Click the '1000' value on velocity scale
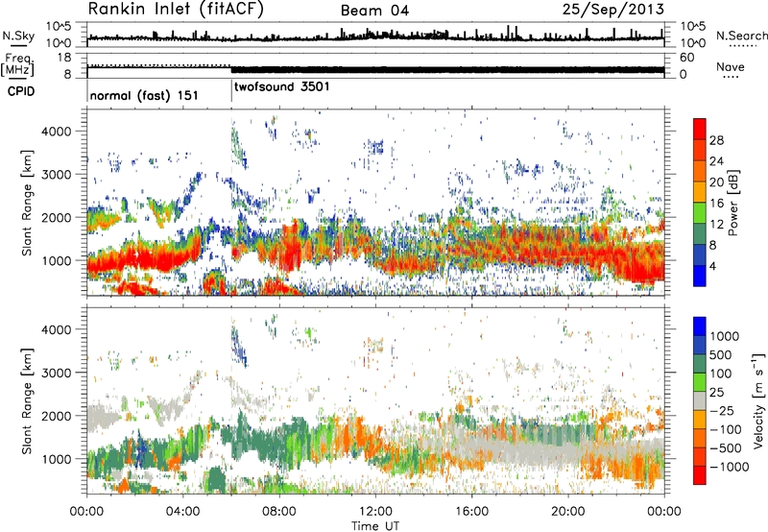 point(725,336)
